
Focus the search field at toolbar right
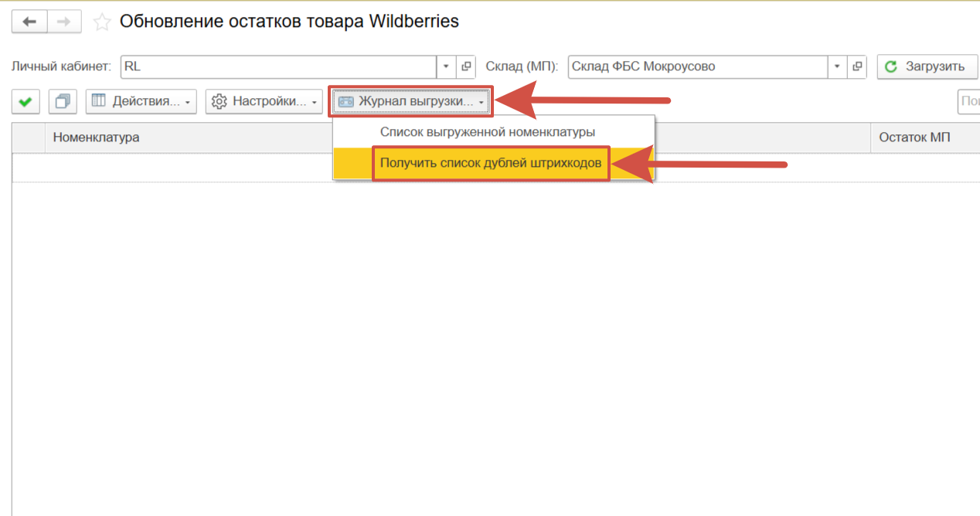(968, 101)
